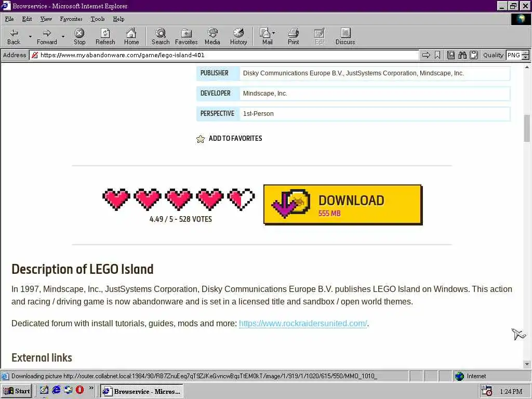Click the clipboard icon next to Quality
This screenshot has width=532, height=399.
(x=474, y=55)
